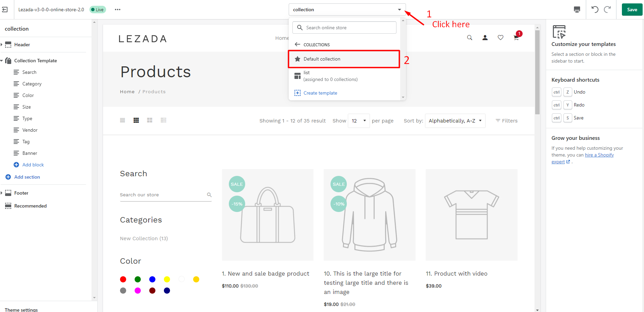644x312 pixels.
Task: Follow the hire a Shopify expert link
Action: tap(599, 155)
